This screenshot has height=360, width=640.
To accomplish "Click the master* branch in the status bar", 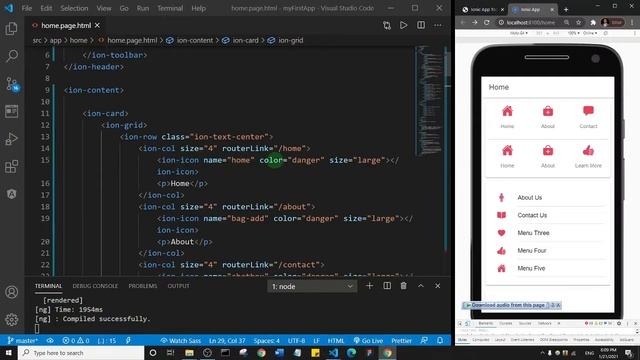I will click(22, 340).
